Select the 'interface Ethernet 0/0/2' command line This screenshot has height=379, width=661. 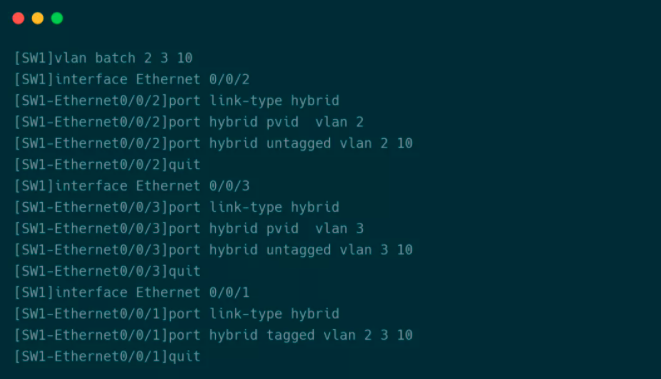[132, 79]
